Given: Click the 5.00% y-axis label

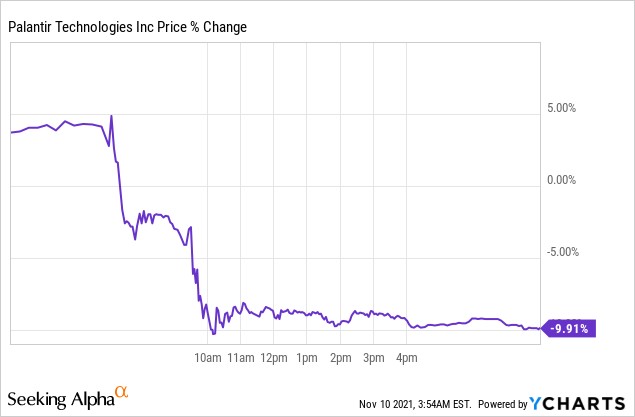Looking at the screenshot, I should click(x=561, y=108).
